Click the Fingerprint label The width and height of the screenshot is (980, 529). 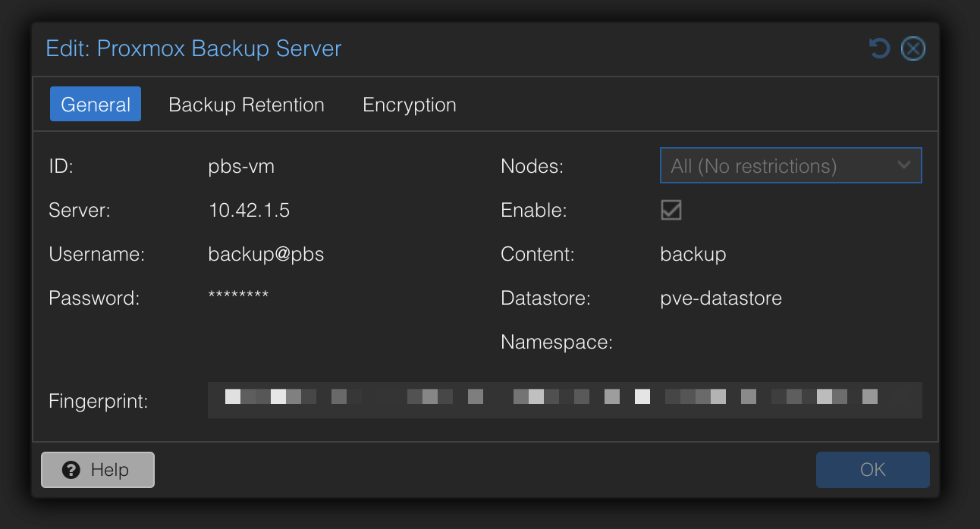[99, 401]
